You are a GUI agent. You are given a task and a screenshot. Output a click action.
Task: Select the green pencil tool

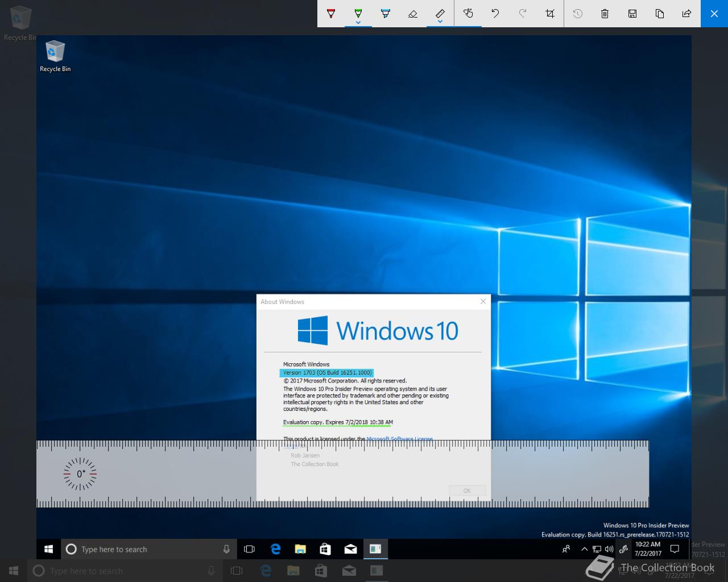click(358, 13)
